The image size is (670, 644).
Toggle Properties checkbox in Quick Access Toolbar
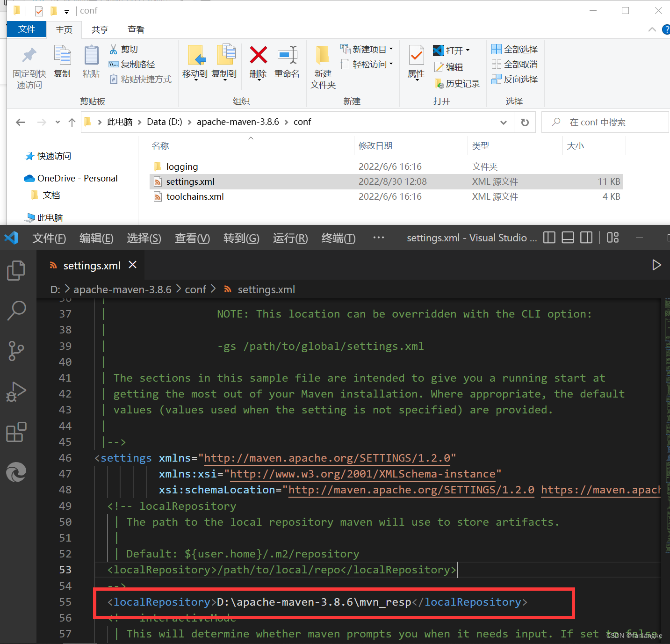pyautogui.click(x=39, y=11)
